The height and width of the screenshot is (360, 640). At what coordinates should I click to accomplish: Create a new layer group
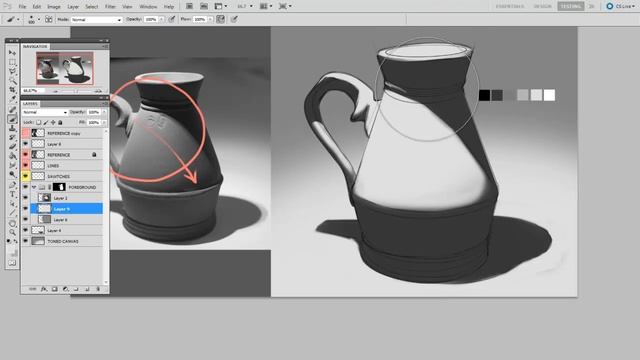click(x=76, y=289)
